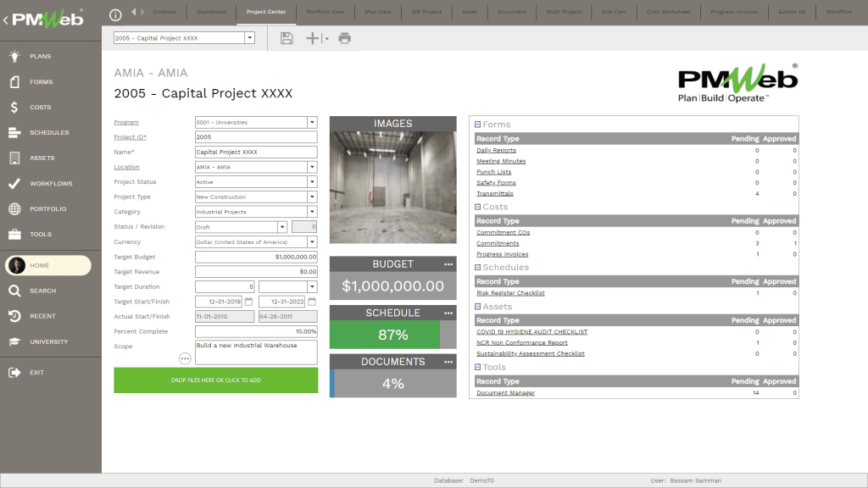Collapse the Costs section
Viewport: 868px width, 488px height.
pyautogui.click(x=478, y=207)
